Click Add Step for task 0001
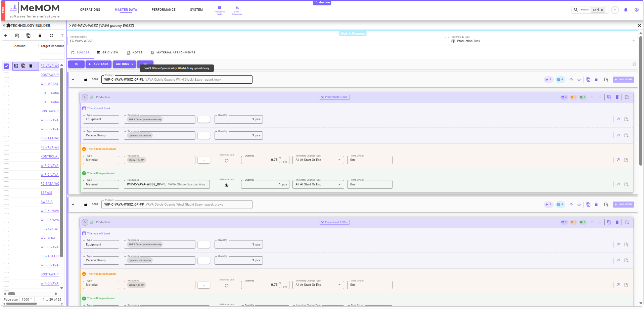This screenshot has width=644, height=309. click(623, 80)
